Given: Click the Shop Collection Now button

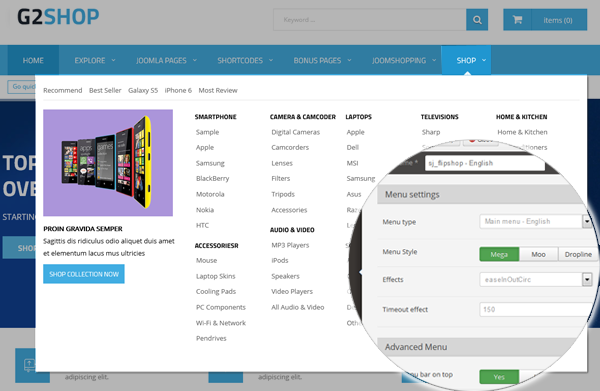Looking at the screenshot, I should click(x=84, y=274).
